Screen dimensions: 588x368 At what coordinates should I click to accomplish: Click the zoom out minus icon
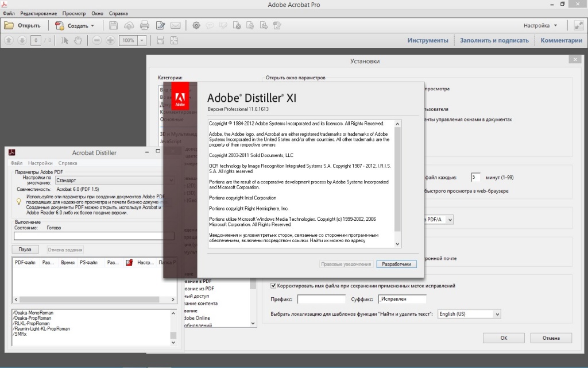[96, 40]
